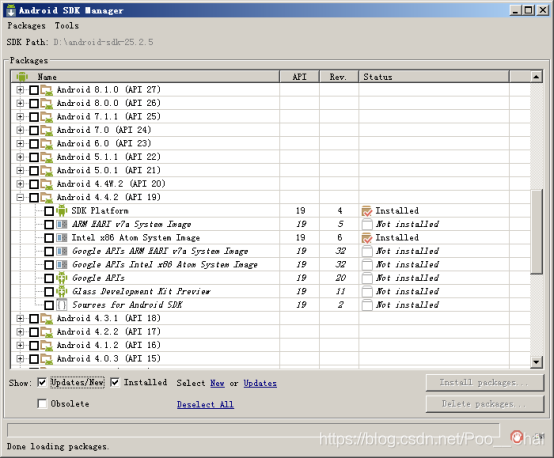Screen dimensions: 554x458
Task: Select the Android 4.4W.2 (API 20) row text
Action: pos(111,184)
